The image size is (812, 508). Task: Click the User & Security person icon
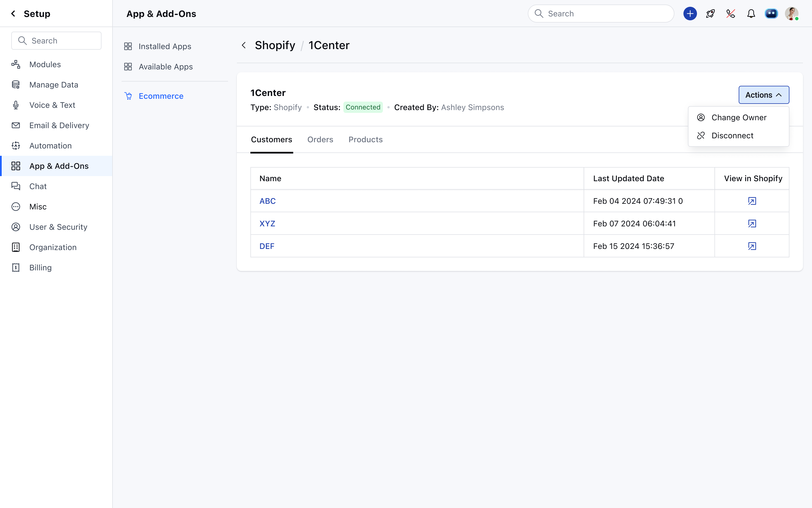pyautogui.click(x=16, y=227)
